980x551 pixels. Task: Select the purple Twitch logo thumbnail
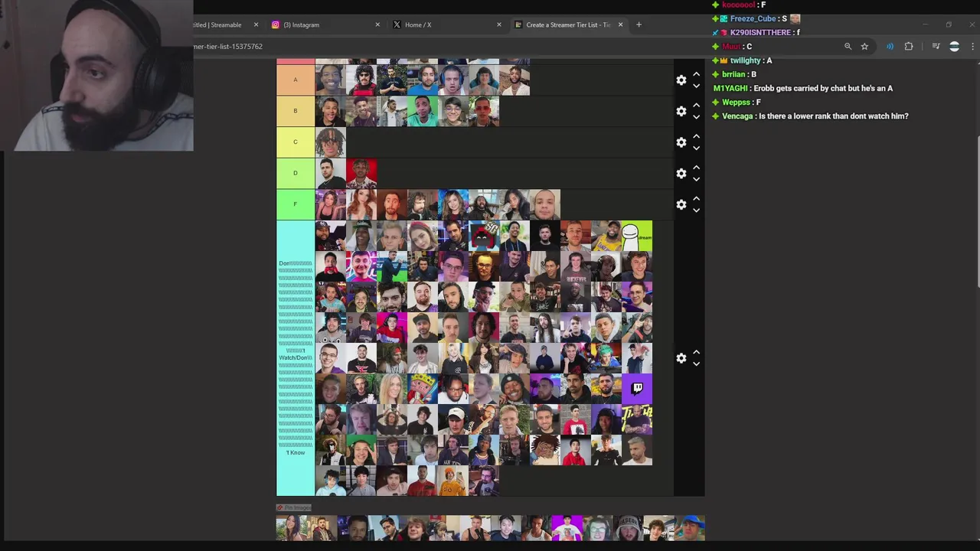[x=637, y=389]
